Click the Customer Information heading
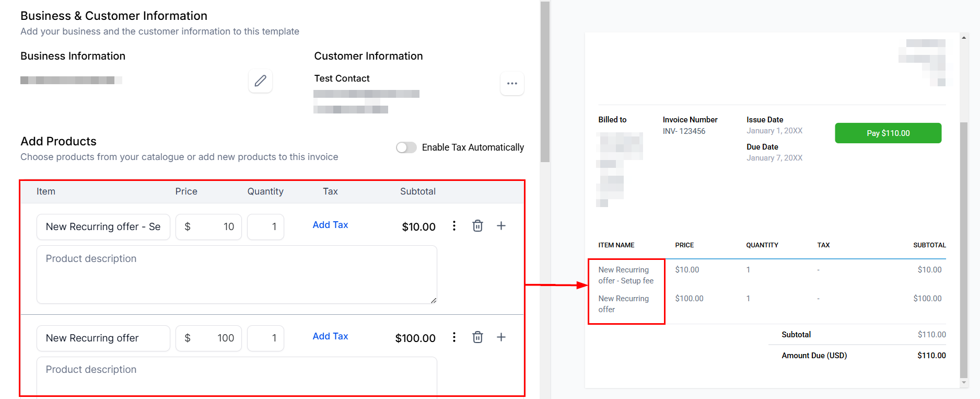980x399 pixels. [368, 56]
